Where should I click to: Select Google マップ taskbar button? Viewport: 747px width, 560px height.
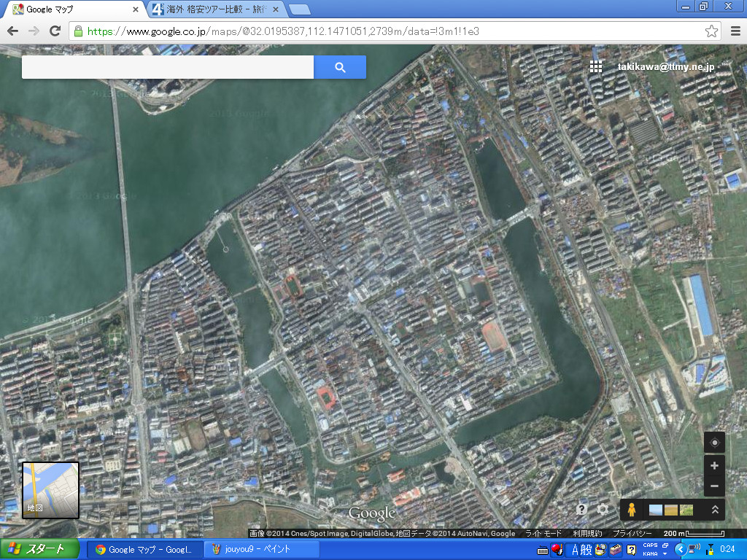[x=145, y=550]
